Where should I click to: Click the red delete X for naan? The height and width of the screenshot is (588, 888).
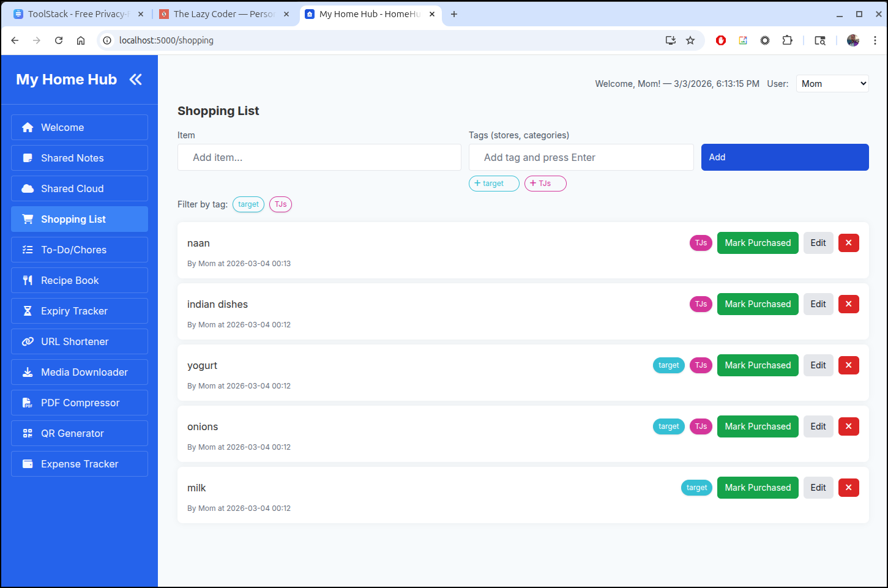tap(848, 243)
